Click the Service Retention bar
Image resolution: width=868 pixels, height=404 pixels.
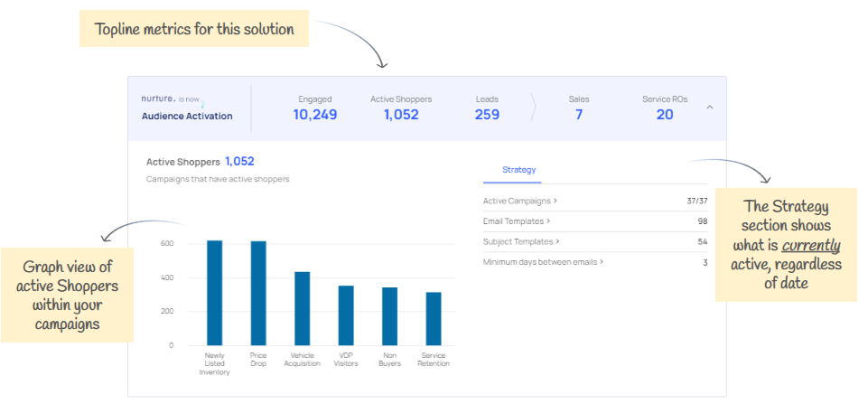tap(434, 318)
